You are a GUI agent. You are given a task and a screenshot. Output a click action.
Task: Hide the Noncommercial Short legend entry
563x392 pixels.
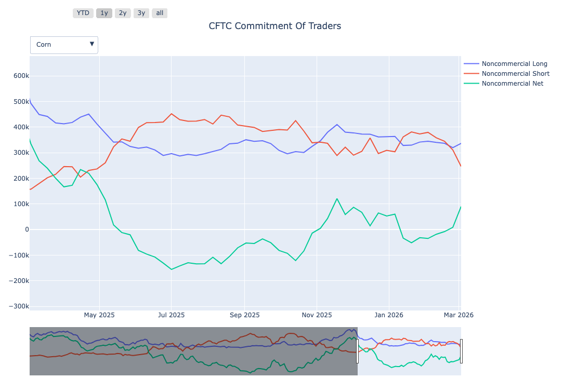point(515,74)
